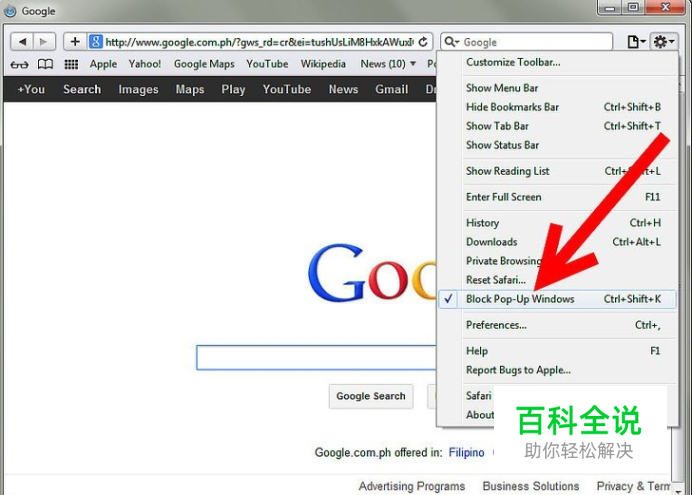Image resolution: width=692 pixels, height=495 pixels.
Task: Select Show Menu Bar
Action: pyautogui.click(x=557, y=88)
